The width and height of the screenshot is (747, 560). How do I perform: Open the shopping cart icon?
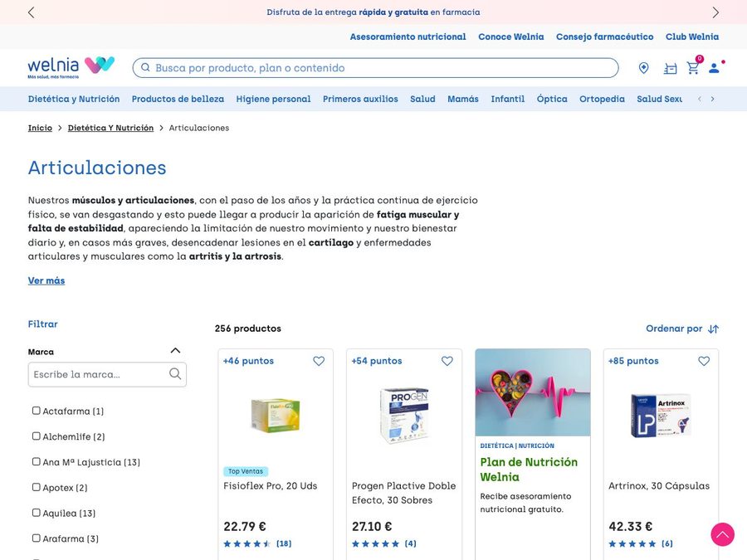coord(693,68)
